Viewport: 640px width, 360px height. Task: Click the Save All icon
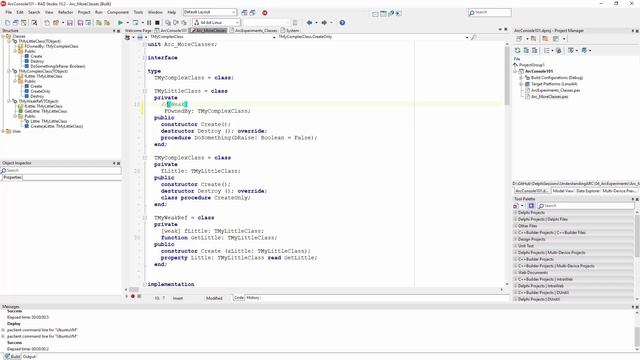80,23
